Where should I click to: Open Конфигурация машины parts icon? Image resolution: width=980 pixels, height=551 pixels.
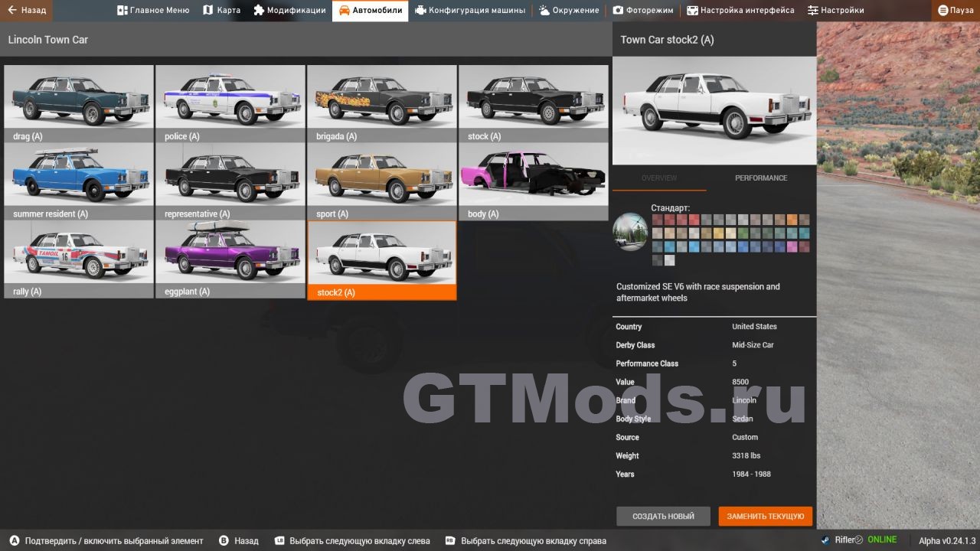(420, 10)
